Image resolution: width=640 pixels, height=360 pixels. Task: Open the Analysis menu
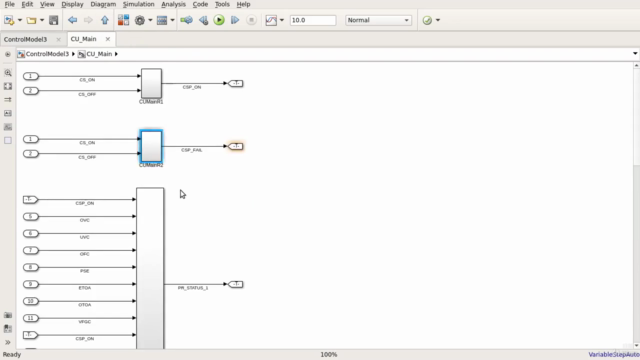(173, 4)
